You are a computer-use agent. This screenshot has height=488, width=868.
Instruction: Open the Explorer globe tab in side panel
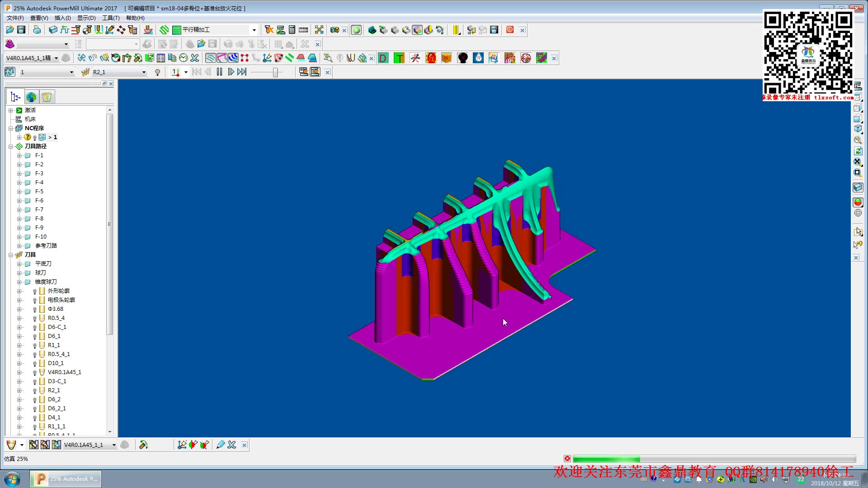pyautogui.click(x=31, y=97)
